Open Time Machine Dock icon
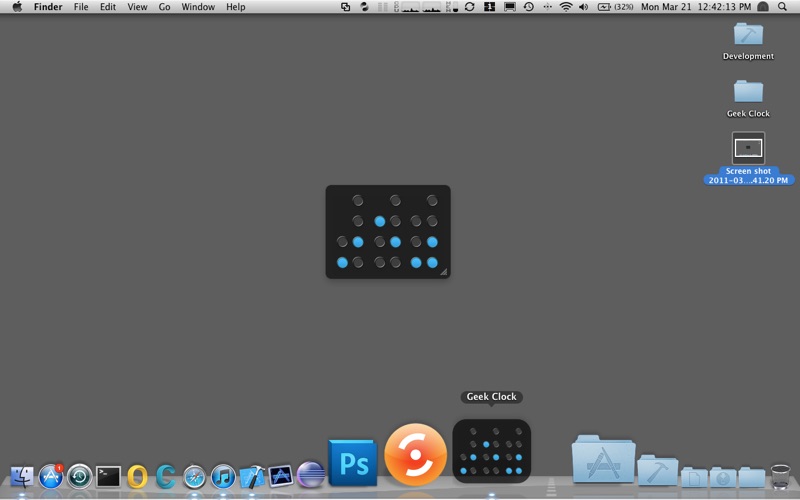This screenshot has height=500, width=800. (80, 477)
